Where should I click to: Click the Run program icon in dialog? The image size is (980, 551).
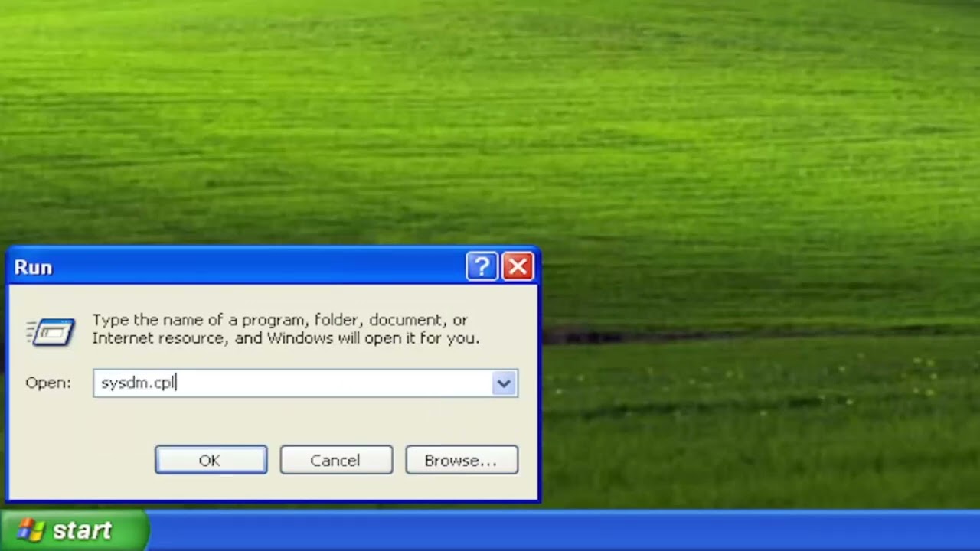click(x=51, y=332)
